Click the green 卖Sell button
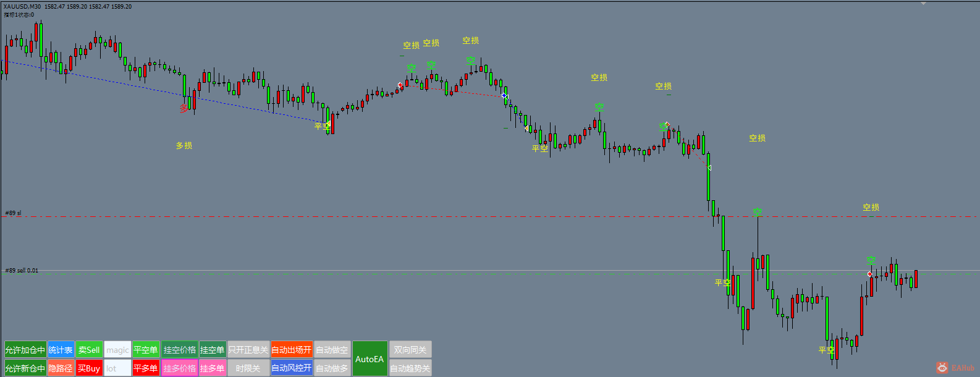This screenshot has height=377, width=980. coord(89,350)
